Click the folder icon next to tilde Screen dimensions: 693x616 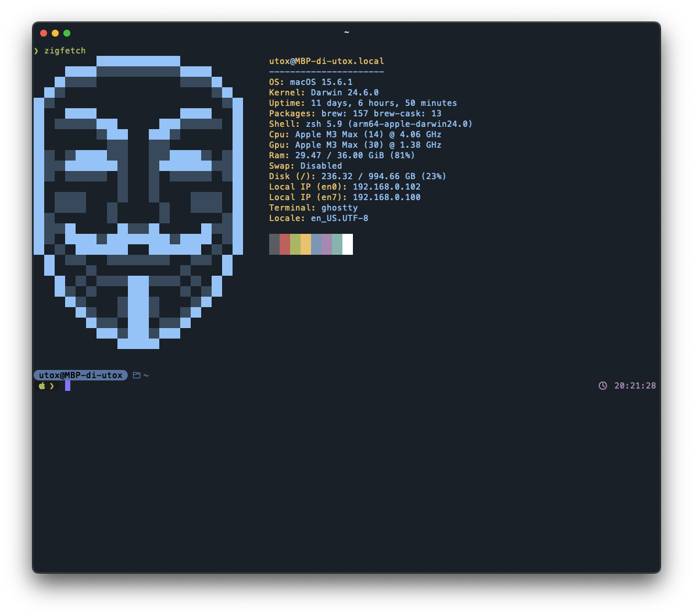(135, 375)
